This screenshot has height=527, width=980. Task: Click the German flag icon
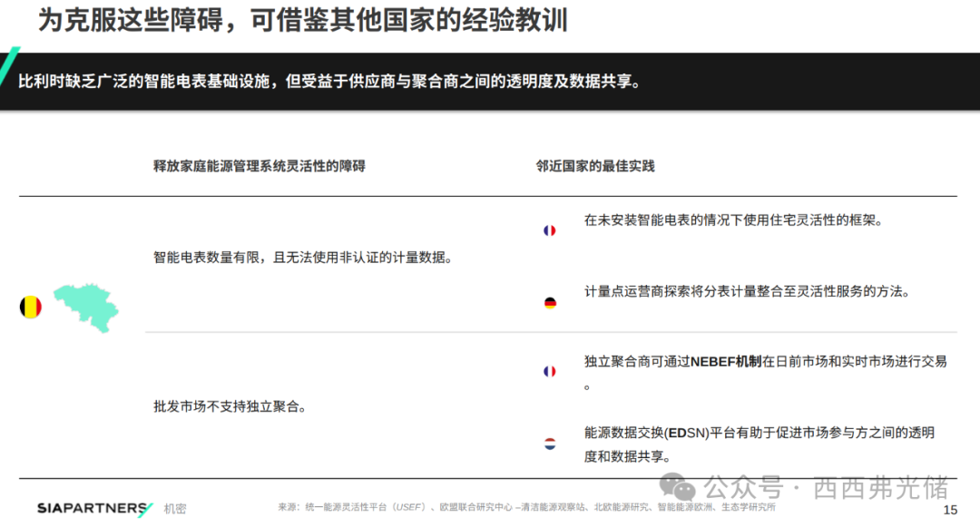[549, 303]
